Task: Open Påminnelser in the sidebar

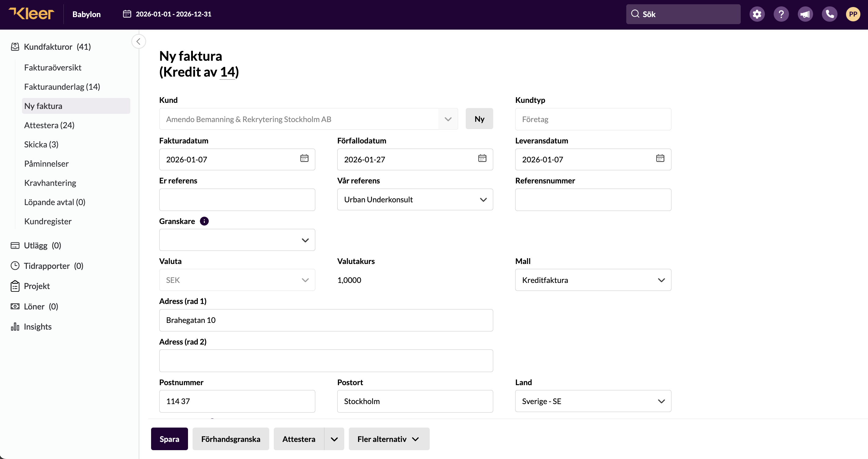Action: [x=46, y=164]
